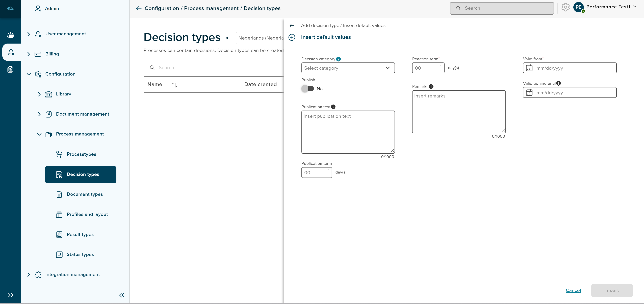Click the Publication text info icon
The image size is (644, 304).
click(333, 107)
